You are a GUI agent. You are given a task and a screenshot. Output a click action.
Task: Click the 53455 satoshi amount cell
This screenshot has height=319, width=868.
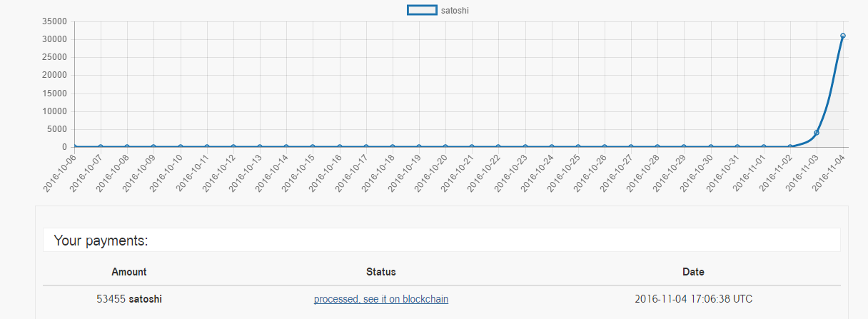click(129, 299)
